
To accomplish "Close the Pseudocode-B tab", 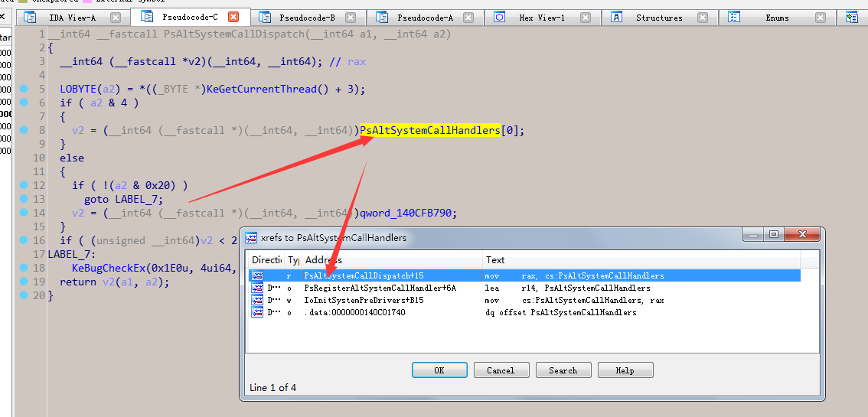I will point(351,18).
